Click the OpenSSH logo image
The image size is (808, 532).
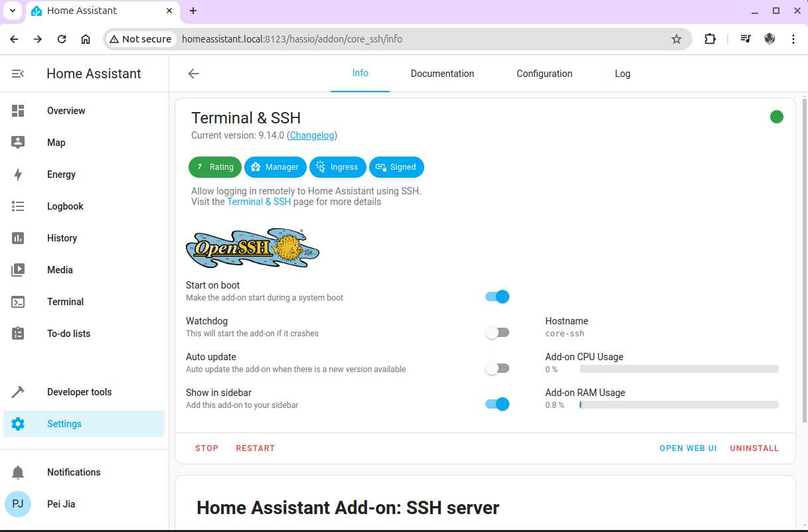click(252, 247)
